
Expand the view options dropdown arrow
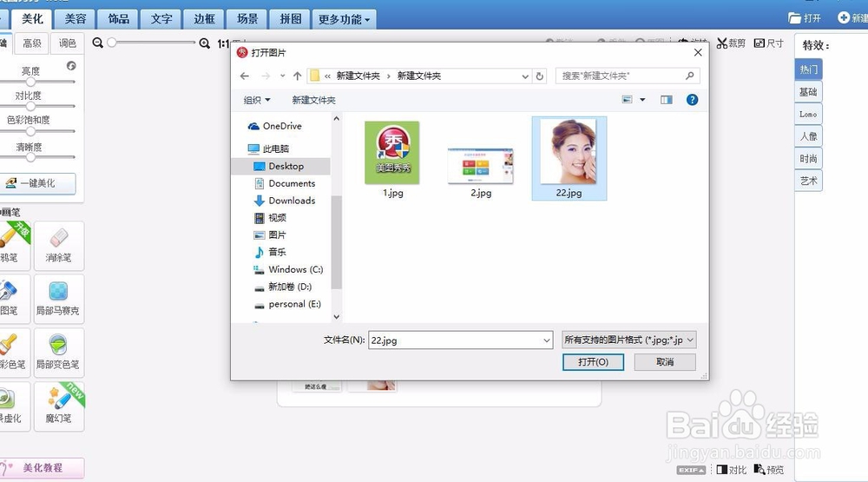[x=642, y=100]
